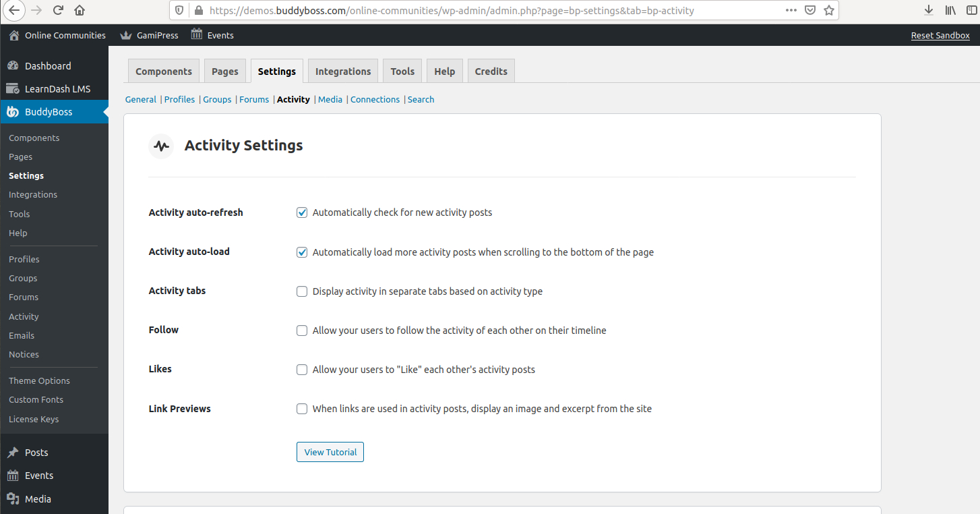Click the browser Forward arrow button

(x=36, y=10)
